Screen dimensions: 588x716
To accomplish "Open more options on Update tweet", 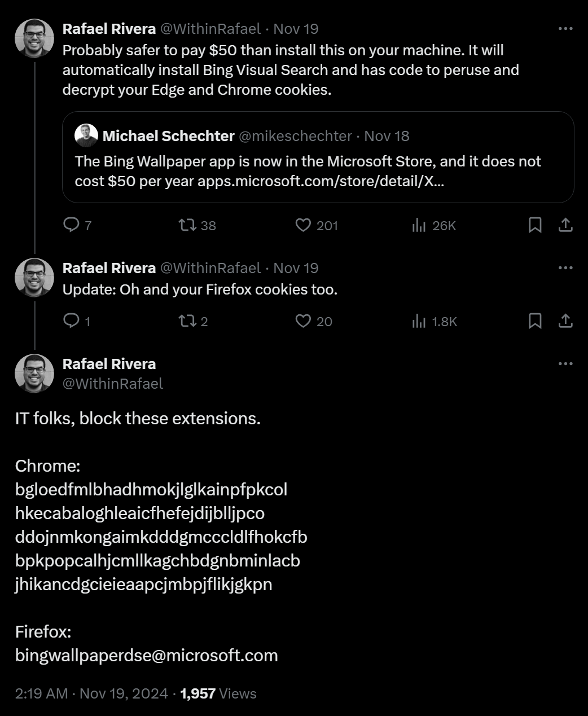I will pos(565,268).
